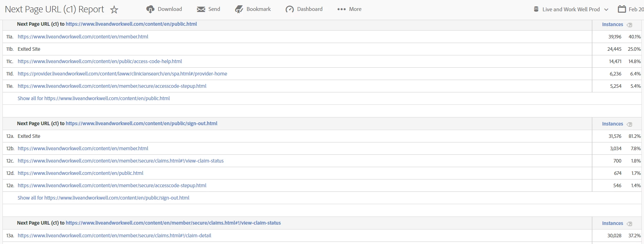Click the 39,196 instances value

coord(615,37)
